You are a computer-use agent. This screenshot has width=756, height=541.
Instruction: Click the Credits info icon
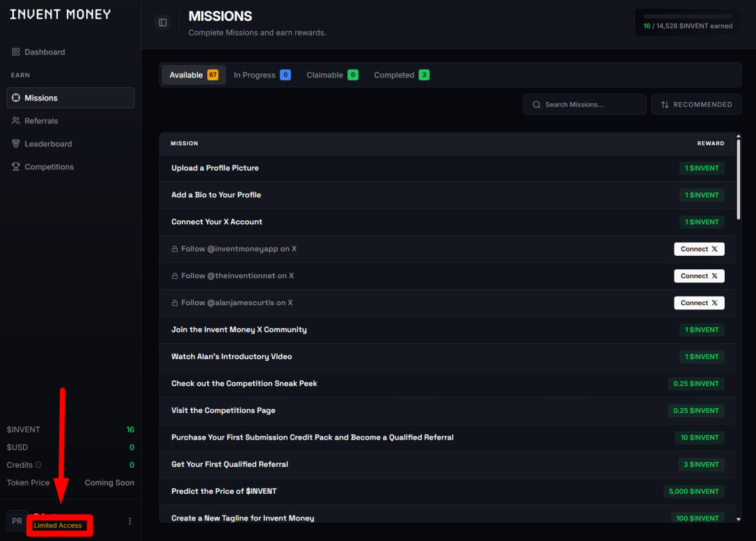[38, 465]
